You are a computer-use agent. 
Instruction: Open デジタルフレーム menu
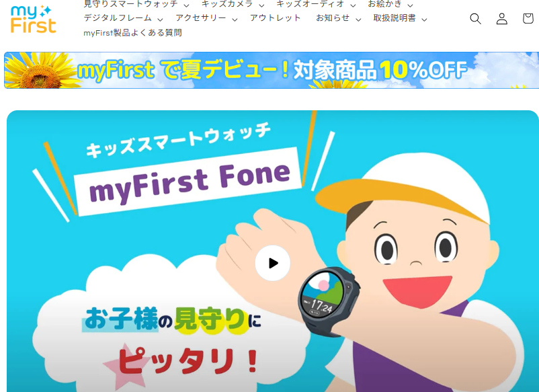123,18
